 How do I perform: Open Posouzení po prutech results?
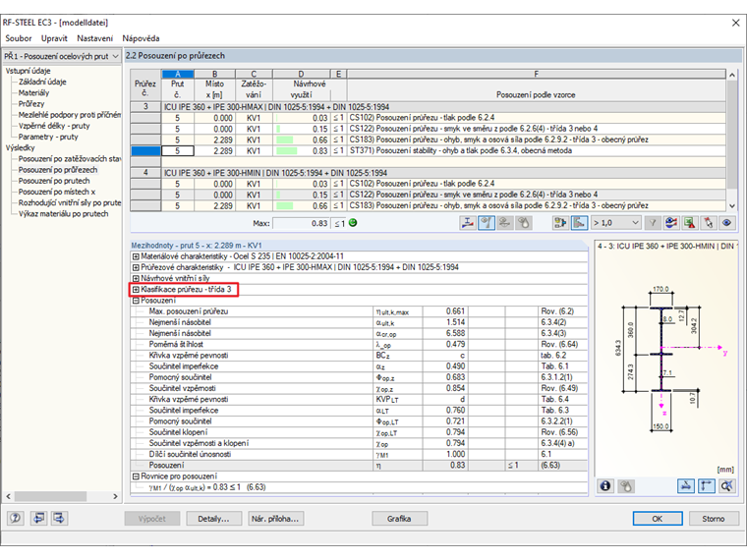coord(54,181)
